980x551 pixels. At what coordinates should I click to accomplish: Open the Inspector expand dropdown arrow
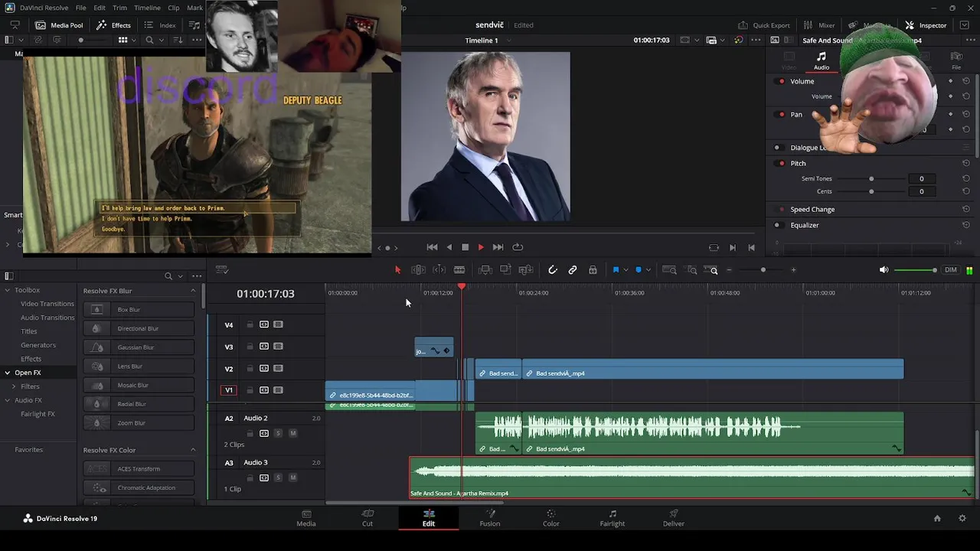964,25
